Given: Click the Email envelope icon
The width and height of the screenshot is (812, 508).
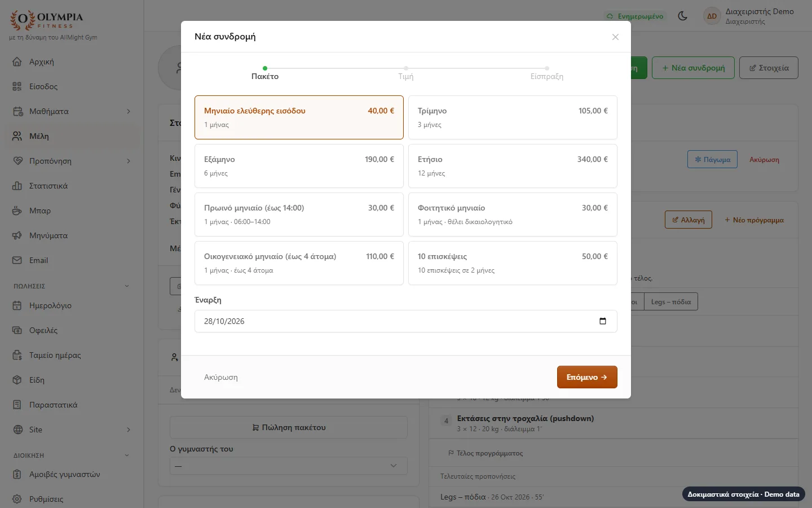Looking at the screenshot, I should (17, 260).
